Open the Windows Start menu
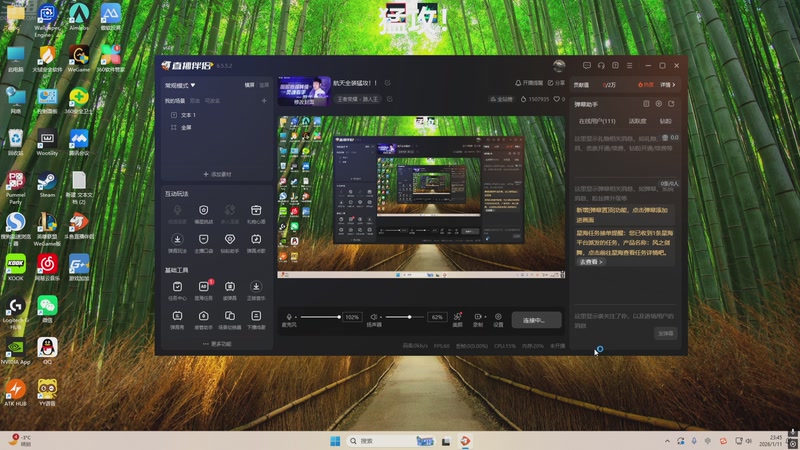 [335, 441]
